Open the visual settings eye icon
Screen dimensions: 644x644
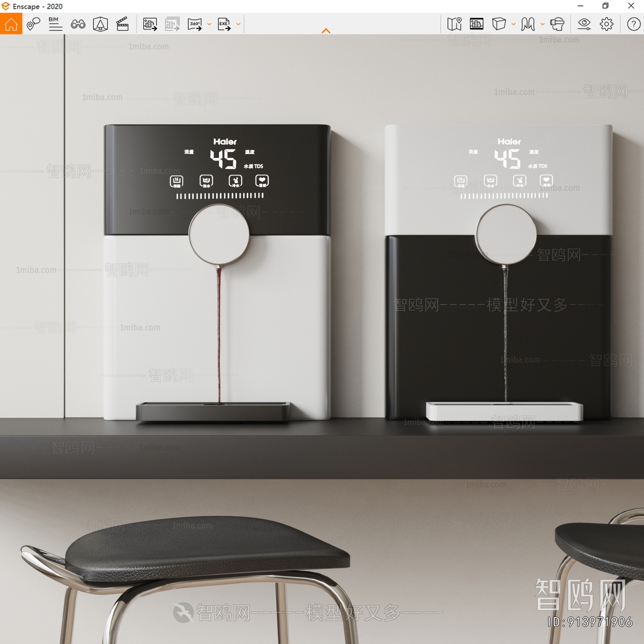click(x=584, y=24)
